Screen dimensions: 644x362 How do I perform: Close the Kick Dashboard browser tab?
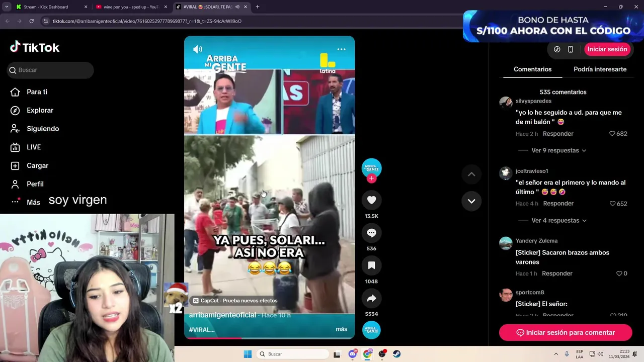pyautogui.click(x=86, y=7)
